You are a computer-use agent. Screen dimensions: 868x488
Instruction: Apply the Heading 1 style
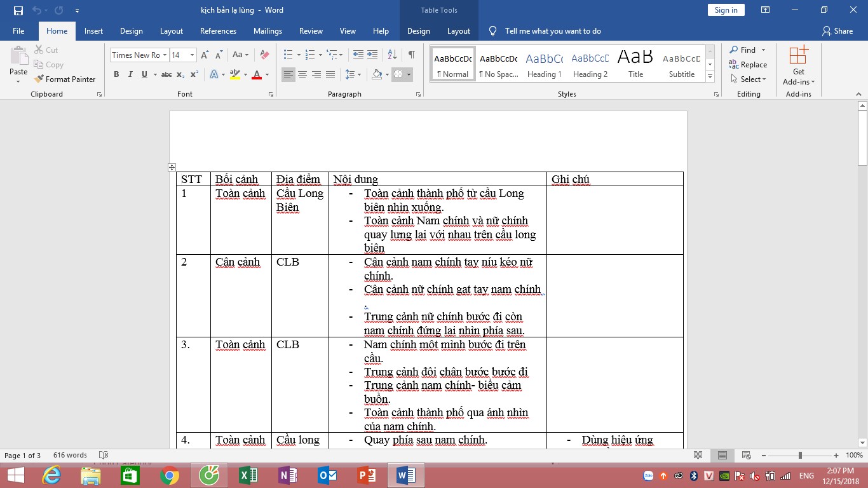point(544,64)
